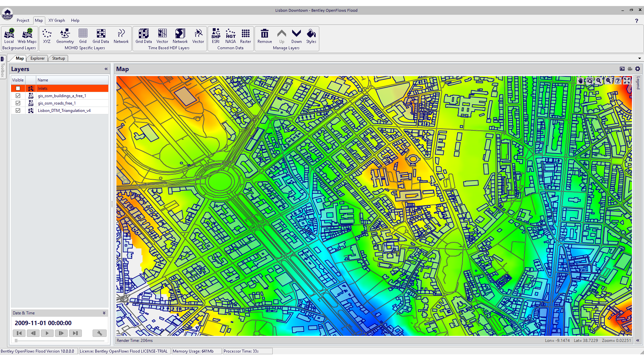Expand the Legend side panel
The width and height of the screenshot is (644, 362).
pyautogui.click(x=638, y=83)
